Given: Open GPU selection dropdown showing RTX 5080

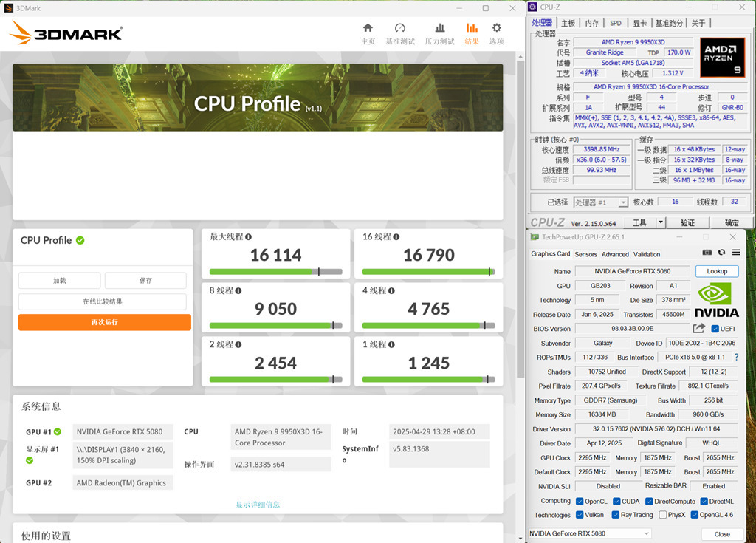Looking at the screenshot, I should tap(590, 533).
